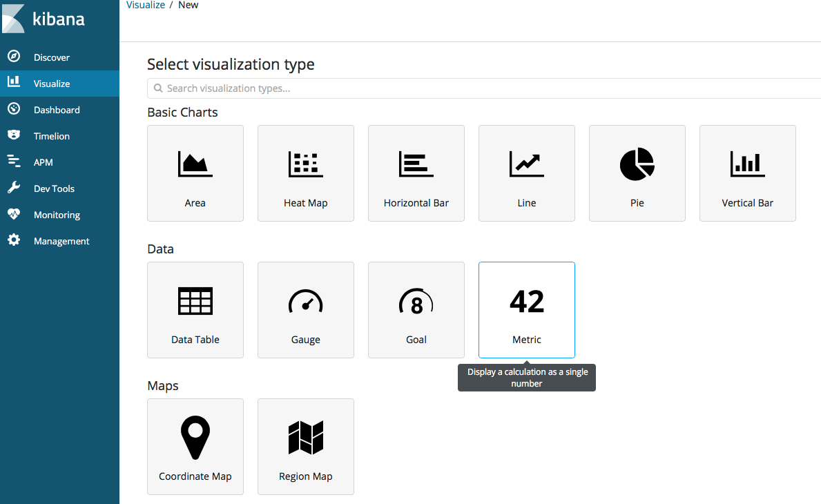Go to Timelion from sidebar

click(x=59, y=135)
